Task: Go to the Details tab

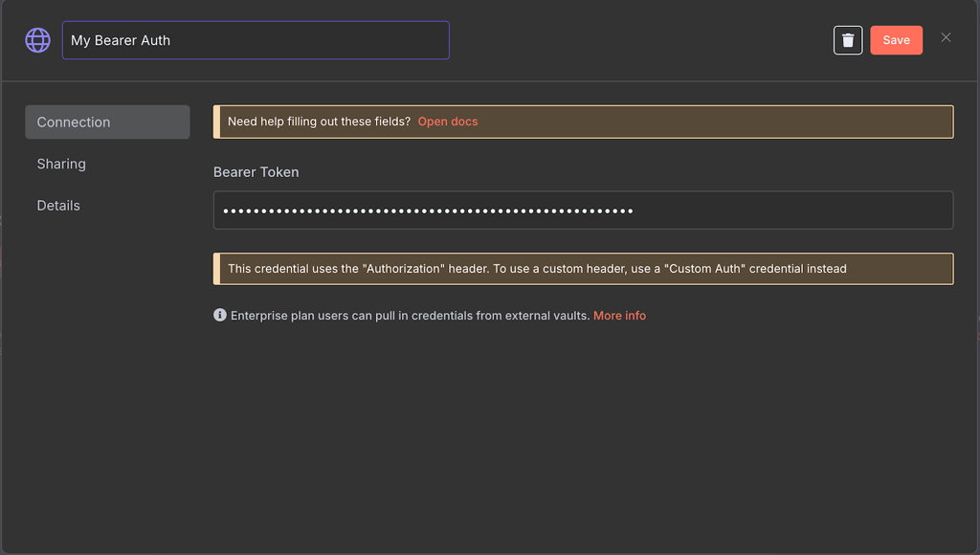Action: coord(58,206)
